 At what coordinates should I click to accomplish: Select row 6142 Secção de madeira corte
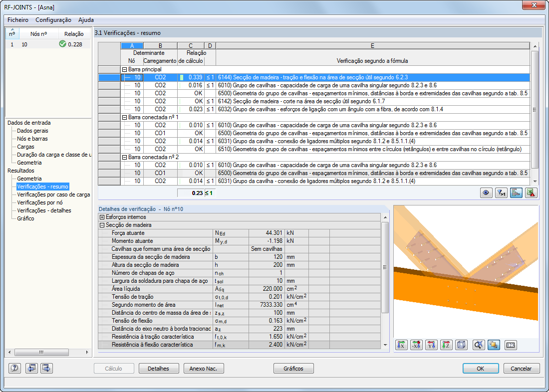[314, 101]
